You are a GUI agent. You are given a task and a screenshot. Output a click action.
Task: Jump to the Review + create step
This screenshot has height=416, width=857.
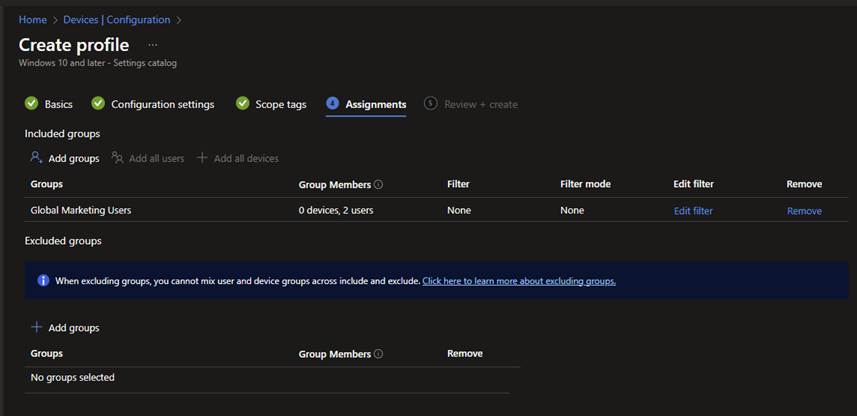tap(480, 105)
